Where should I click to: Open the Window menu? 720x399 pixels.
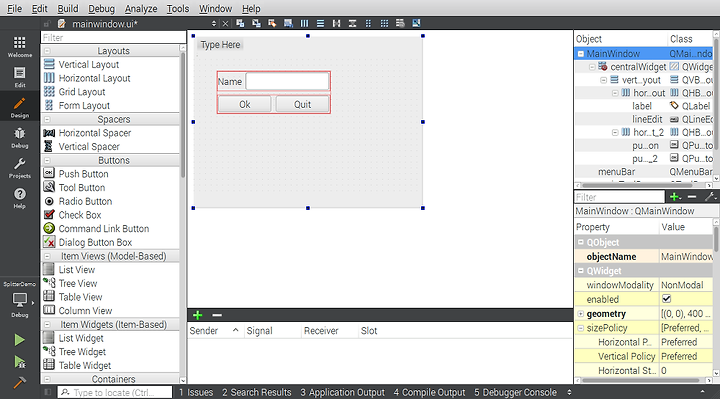[x=215, y=8]
